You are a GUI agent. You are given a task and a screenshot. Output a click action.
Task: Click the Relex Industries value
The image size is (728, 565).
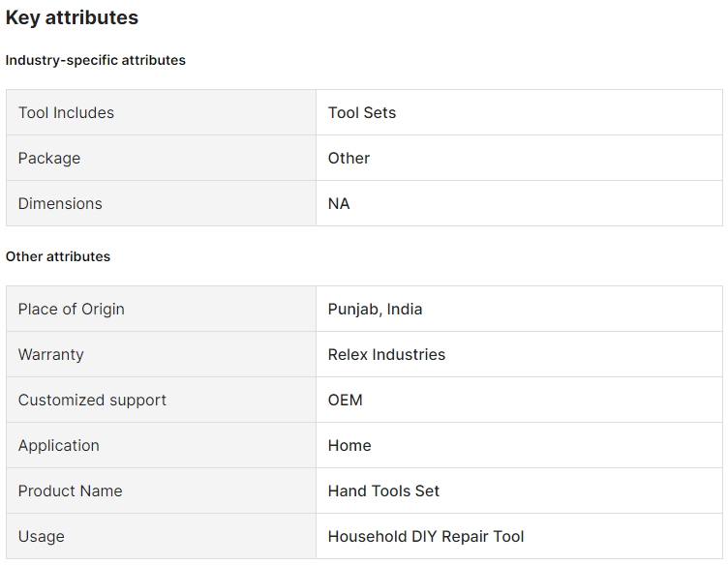[x=387, y=354]
